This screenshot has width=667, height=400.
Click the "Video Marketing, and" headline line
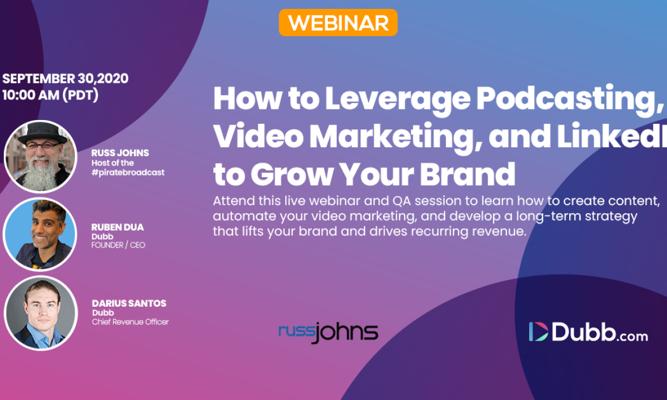point(440,136)
